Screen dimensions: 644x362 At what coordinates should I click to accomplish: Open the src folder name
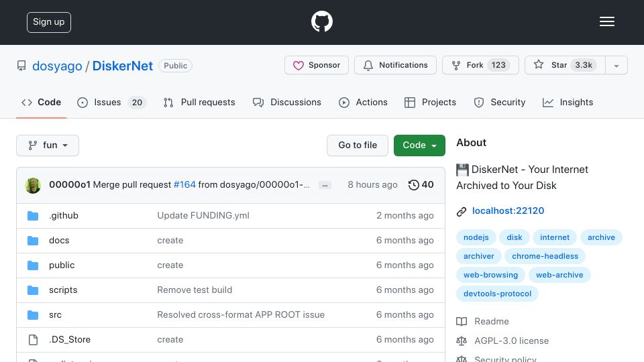pyautogui.click(x=55, y=315)
